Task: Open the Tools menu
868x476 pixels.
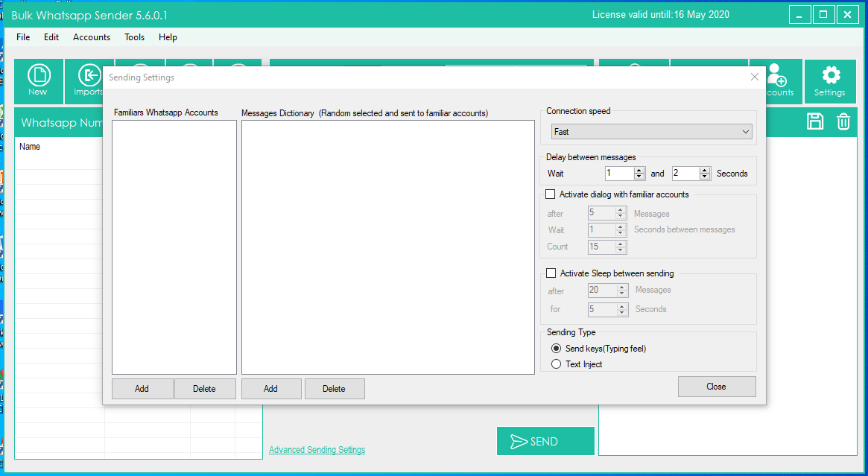Action: pos(134,37)
